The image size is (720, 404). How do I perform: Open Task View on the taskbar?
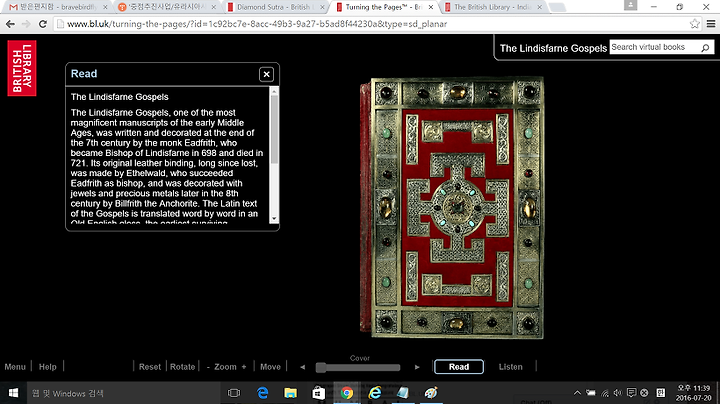coord(234,393)
